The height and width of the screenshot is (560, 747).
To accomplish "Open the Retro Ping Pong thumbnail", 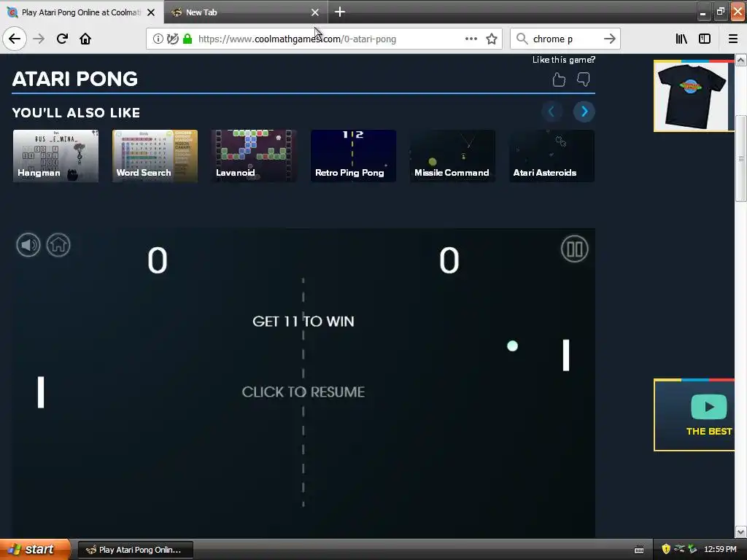I will [x=353, y=156].
